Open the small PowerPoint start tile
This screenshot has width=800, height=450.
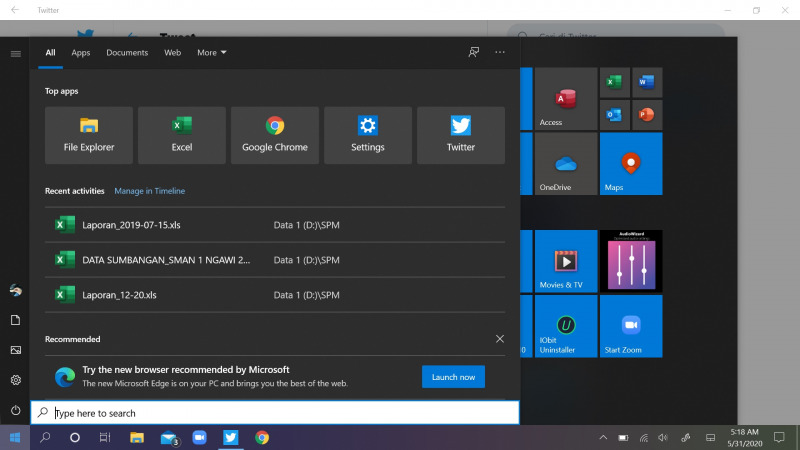point(647,115)
